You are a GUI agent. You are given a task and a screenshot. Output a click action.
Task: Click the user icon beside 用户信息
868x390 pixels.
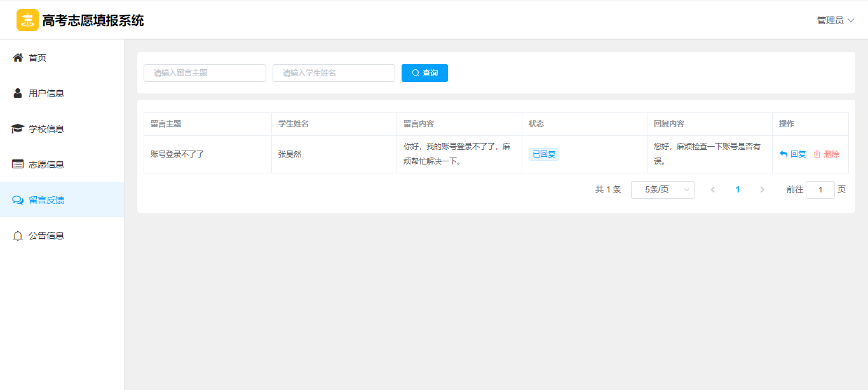coord(18,93)
